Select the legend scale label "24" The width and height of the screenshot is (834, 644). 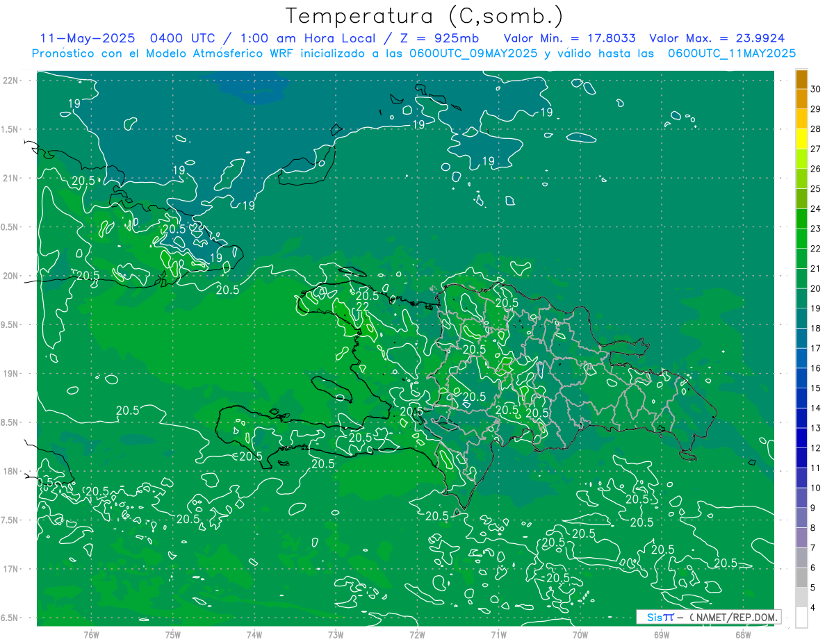[x=816, y=209]
